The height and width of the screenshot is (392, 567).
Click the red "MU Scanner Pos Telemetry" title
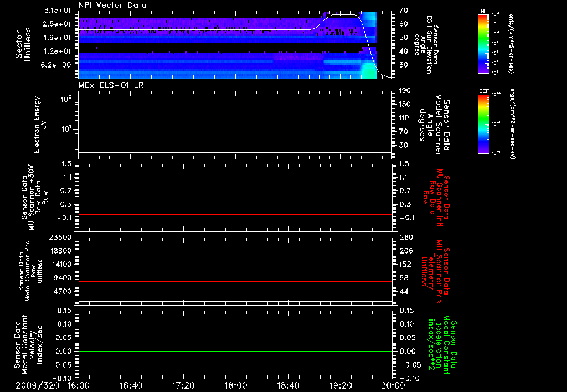[435, 271]
